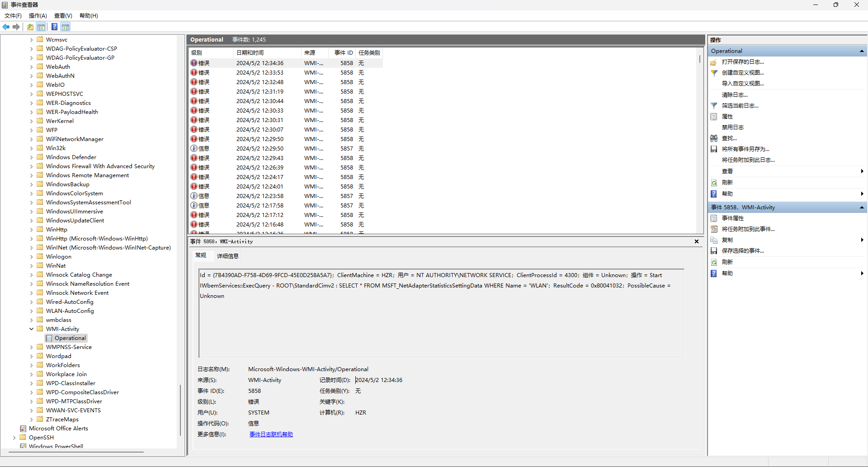The width and height of the screenshot is (868, 467).
Task: Click 将任务附加到此事件 icon
Action: (714, 229)
